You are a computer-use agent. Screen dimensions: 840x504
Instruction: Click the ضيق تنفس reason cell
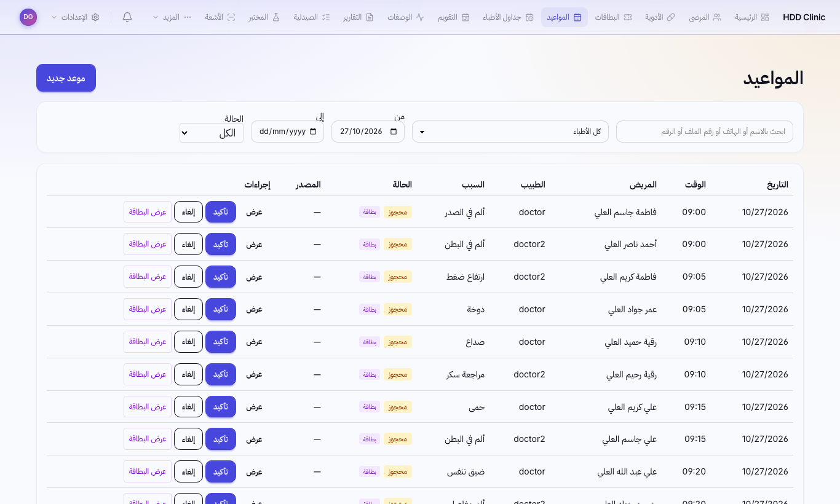[x=466, y=471]
